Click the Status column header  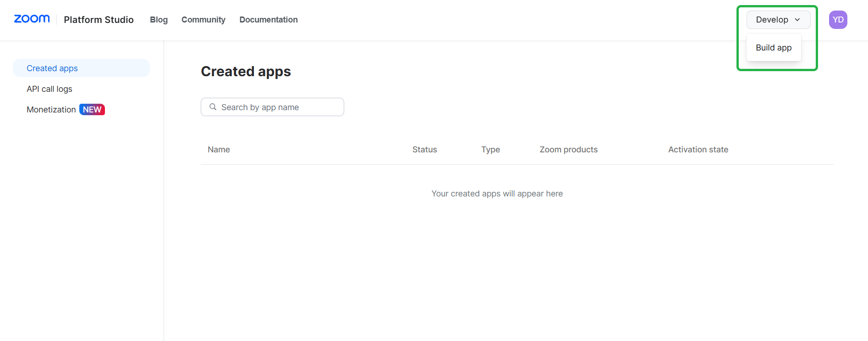point(424,150)
